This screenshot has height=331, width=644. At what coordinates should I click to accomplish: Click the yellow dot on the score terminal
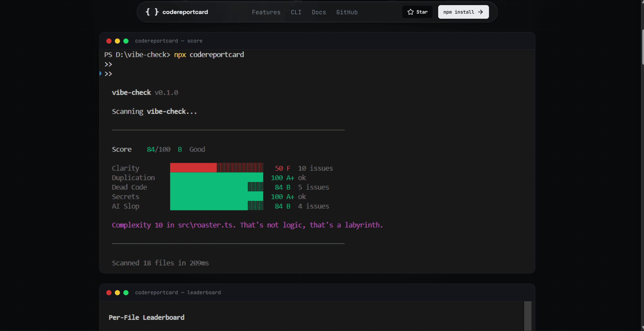coord(117,41)
